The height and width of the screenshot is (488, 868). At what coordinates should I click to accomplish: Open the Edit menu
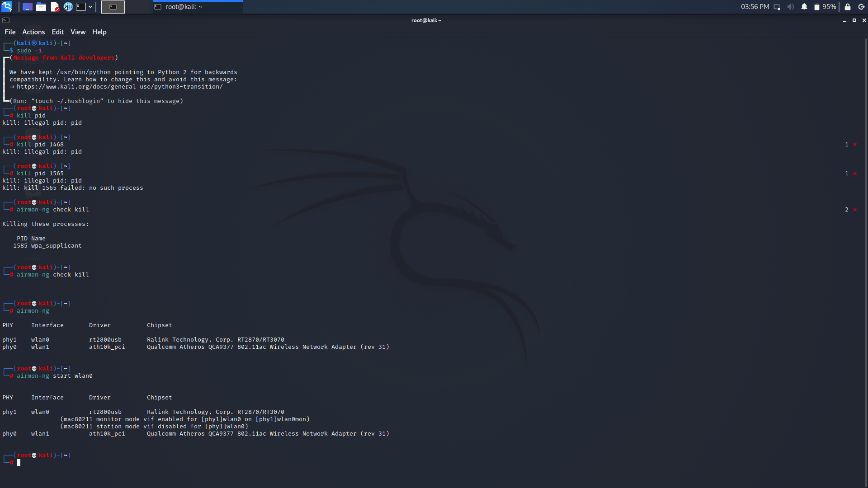(x=57, y=32)
